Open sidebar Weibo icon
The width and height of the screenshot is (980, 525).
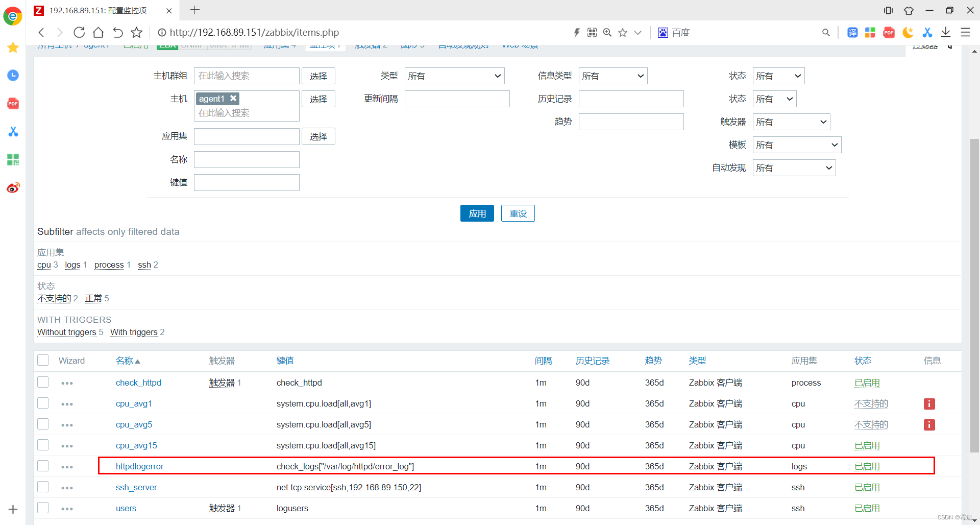pyautogui.click(x=13, y=188)
